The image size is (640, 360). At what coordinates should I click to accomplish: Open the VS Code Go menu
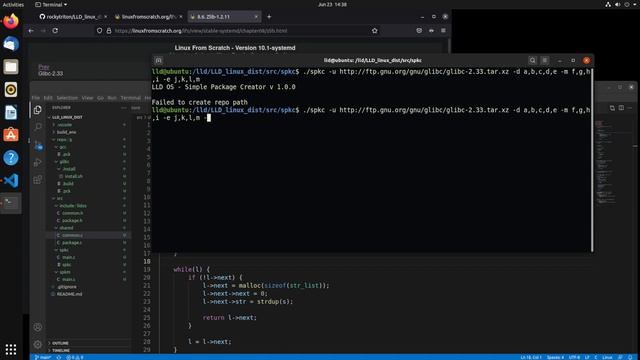click(100, 98)
